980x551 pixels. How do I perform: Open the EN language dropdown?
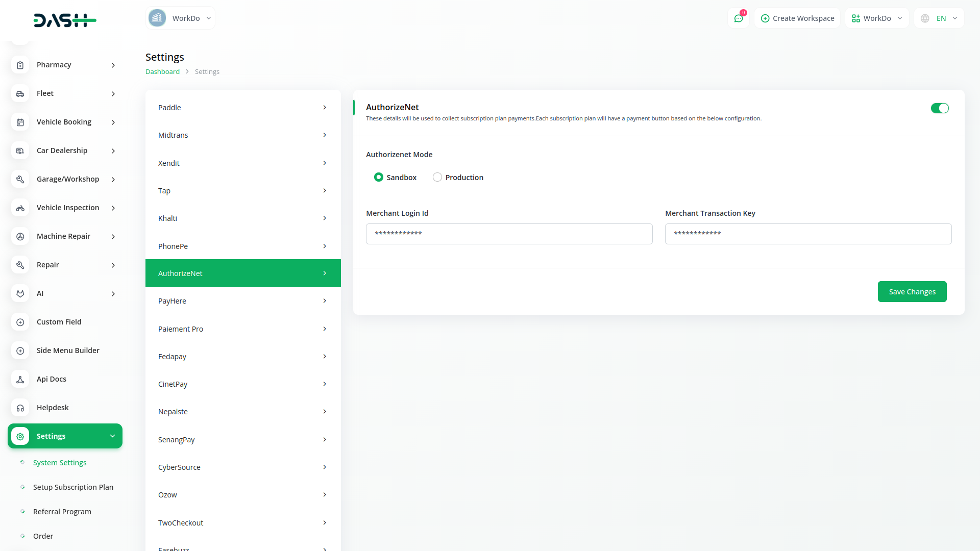[x=939, y=18]
